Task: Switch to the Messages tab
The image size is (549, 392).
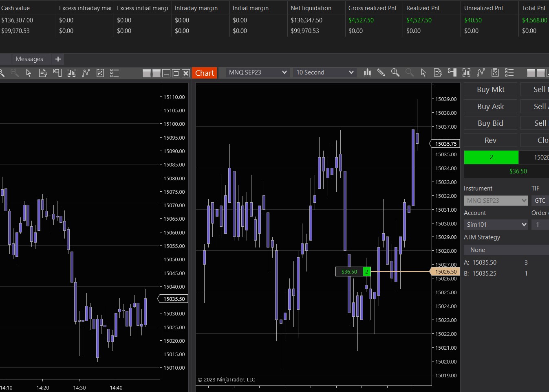Action: click(x=29, y=59)
